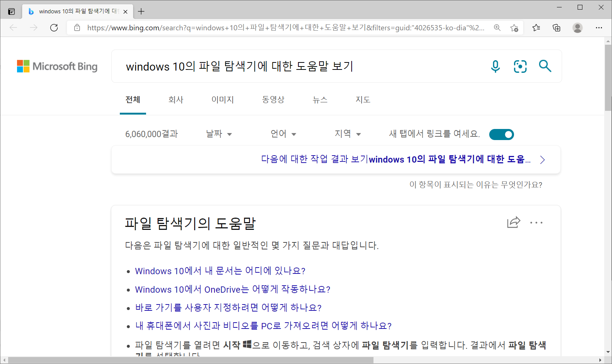Open the Collections icon
The height and width of the screenshot is (364, 612).
click(557, 28)
